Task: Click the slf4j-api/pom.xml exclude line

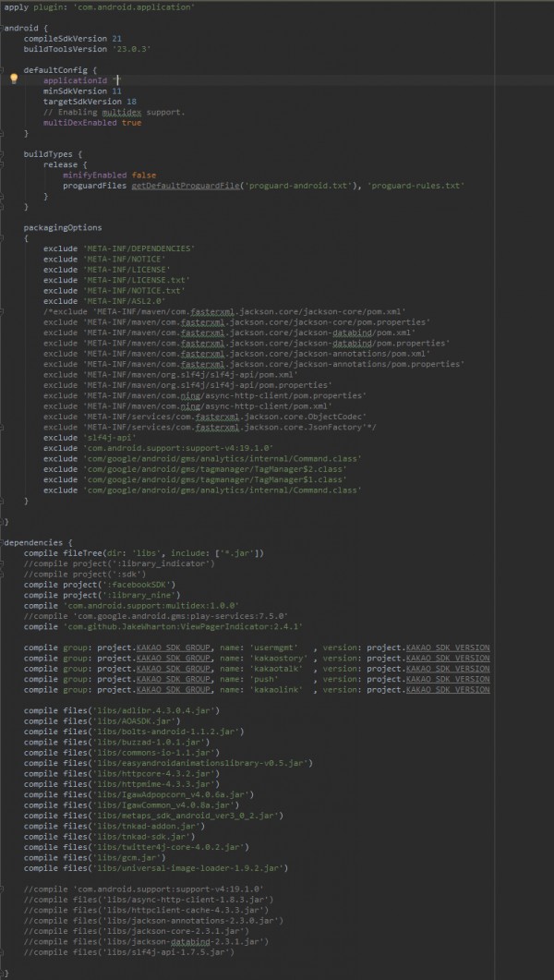Action: [x=171, y=374]
